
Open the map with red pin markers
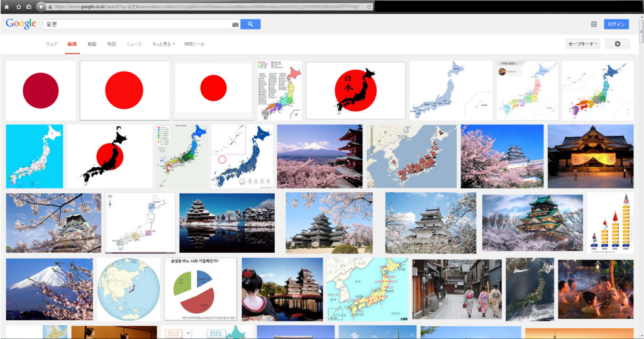click(411, 157)
